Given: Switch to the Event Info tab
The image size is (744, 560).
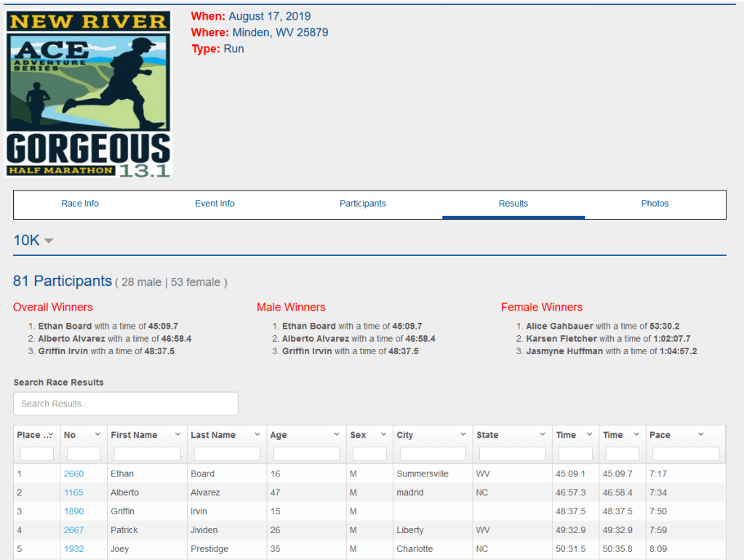Looking at the screenshot, I should click(x=215, y=204).
